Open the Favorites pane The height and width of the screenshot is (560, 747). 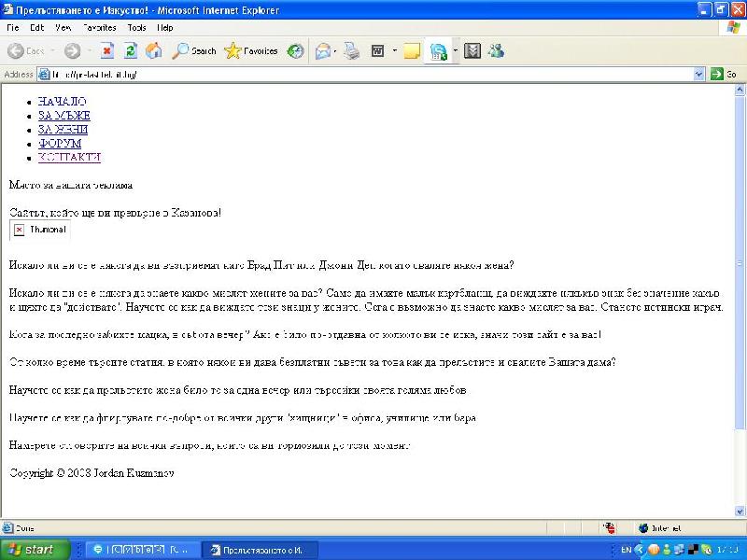(251, 51)
